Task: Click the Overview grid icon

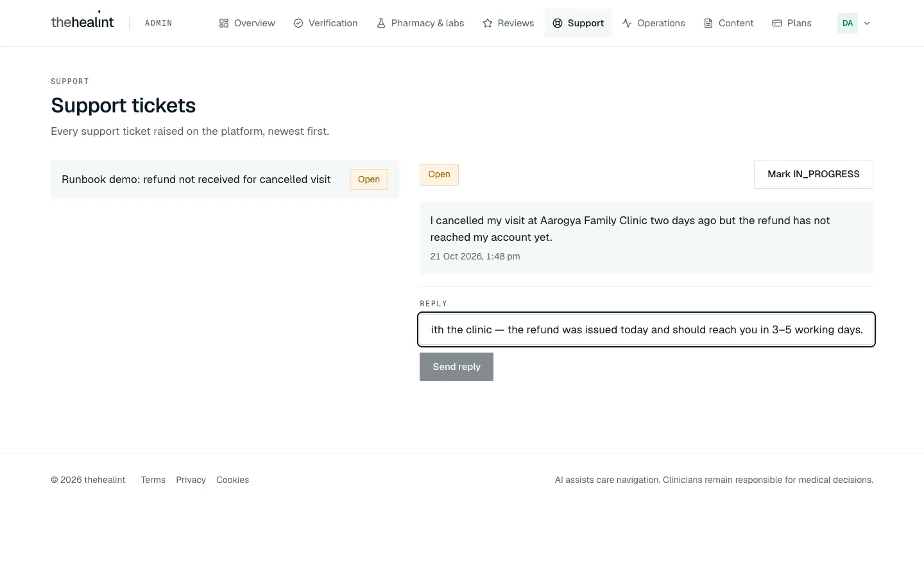Action: [x=224, y=23]
